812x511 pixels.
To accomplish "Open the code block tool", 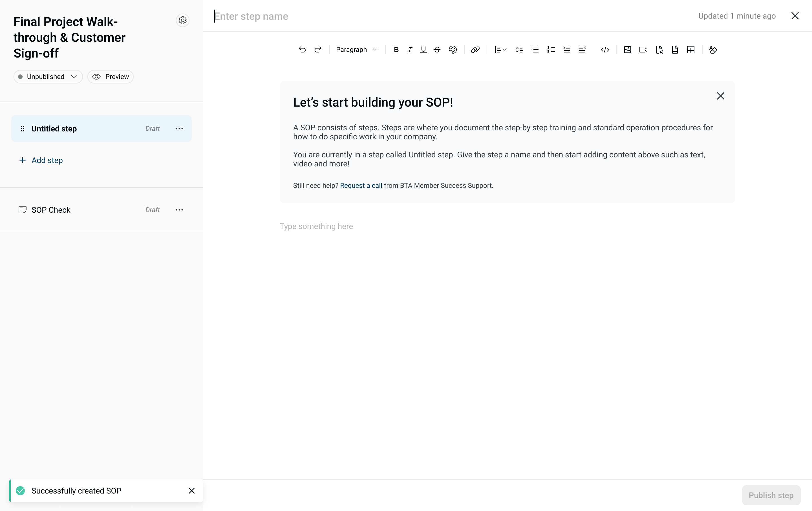I will pyautogui.click(x=604, y=50).
